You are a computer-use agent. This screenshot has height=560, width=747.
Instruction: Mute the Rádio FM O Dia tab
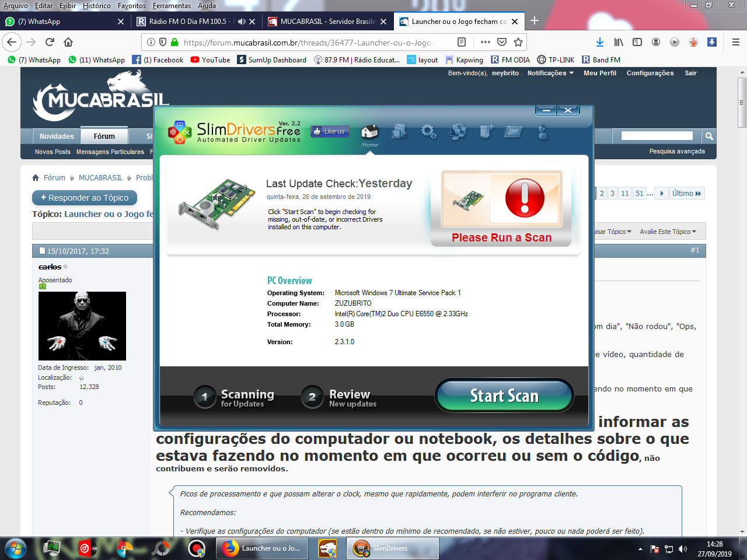click(242, 22)
